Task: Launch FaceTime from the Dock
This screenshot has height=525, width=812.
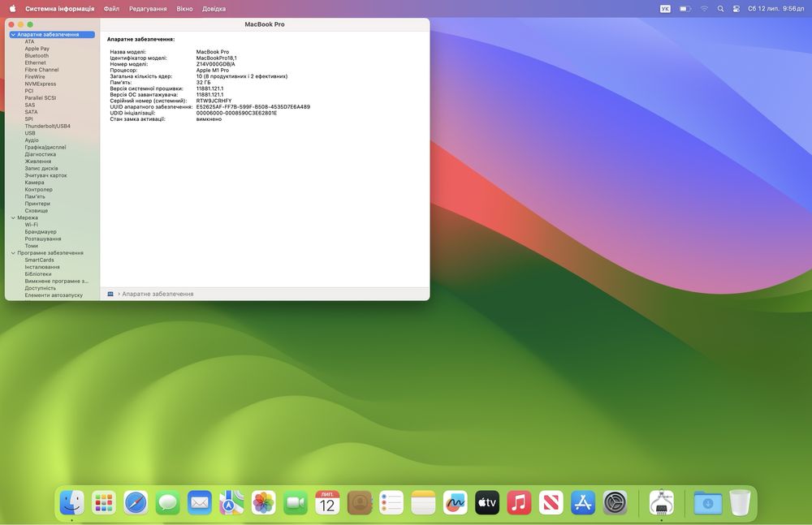Action: click(x=296, y=502)
